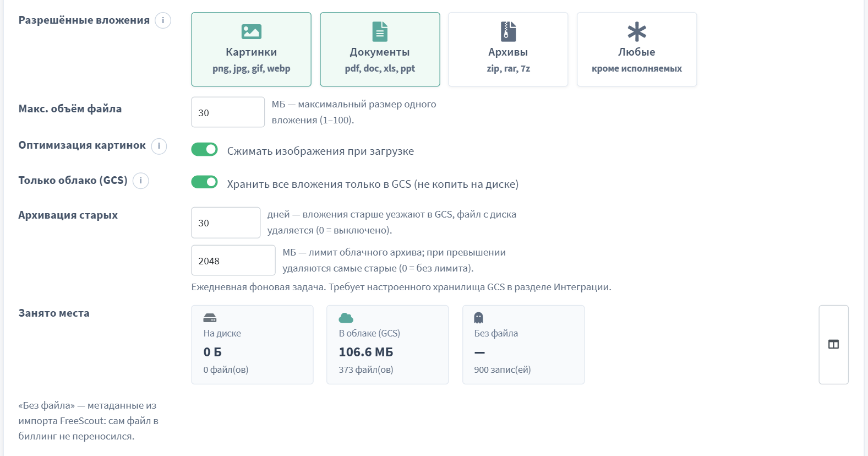Focus the archive days input showing 30
This screenshot has width=868, height=456.
click(x=226, y=222)
